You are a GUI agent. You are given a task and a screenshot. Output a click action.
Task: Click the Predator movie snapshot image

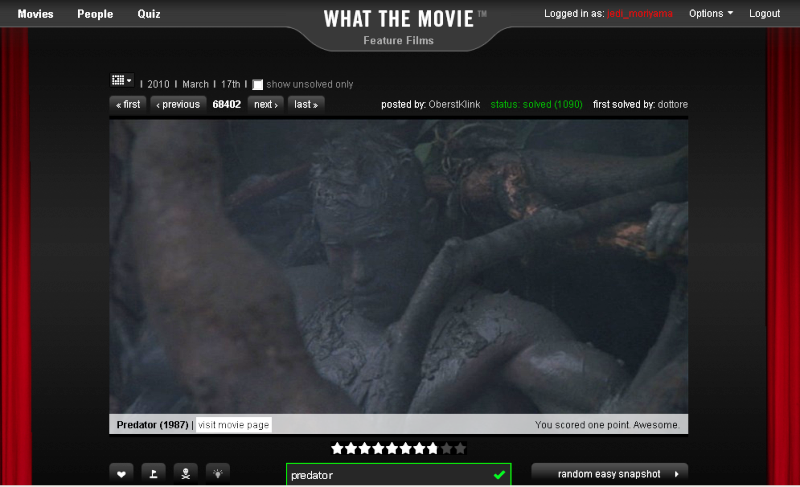point(398,267)
